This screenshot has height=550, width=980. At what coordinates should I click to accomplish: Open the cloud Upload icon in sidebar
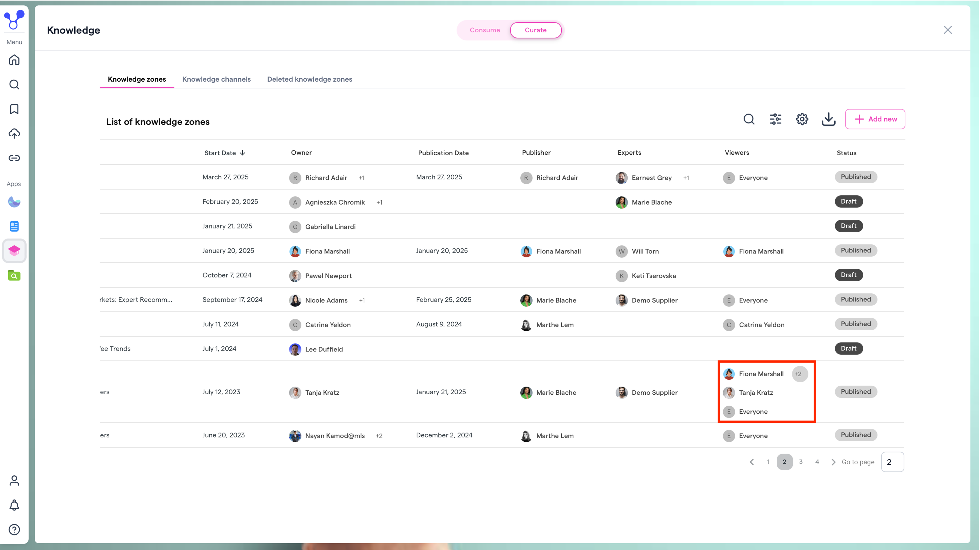click(x=14, y=133)
